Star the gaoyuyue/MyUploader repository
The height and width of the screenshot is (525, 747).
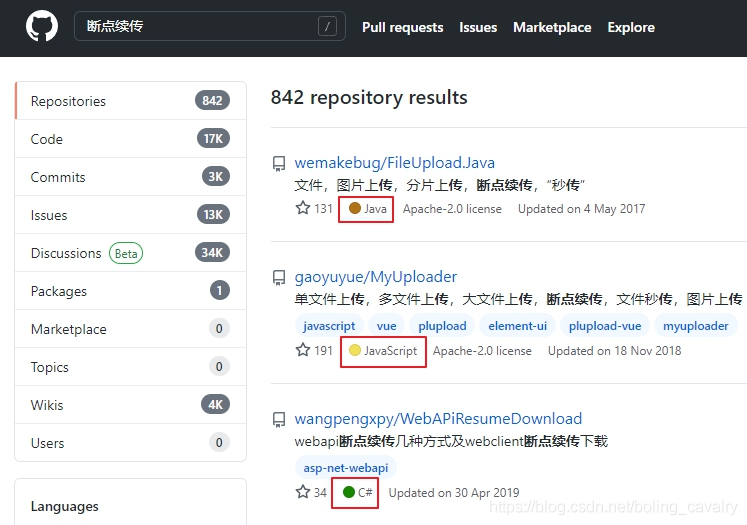point(303,350)
